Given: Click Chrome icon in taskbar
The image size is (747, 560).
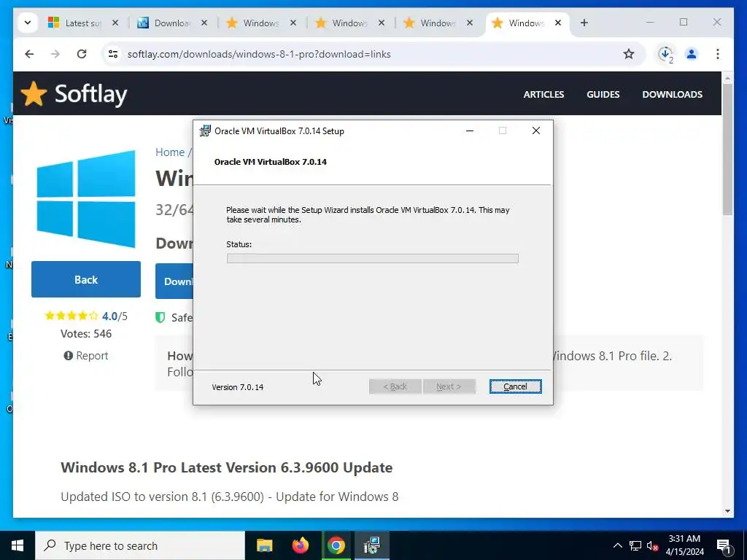Looking at the screenshot, I should (x=336, y=545).
